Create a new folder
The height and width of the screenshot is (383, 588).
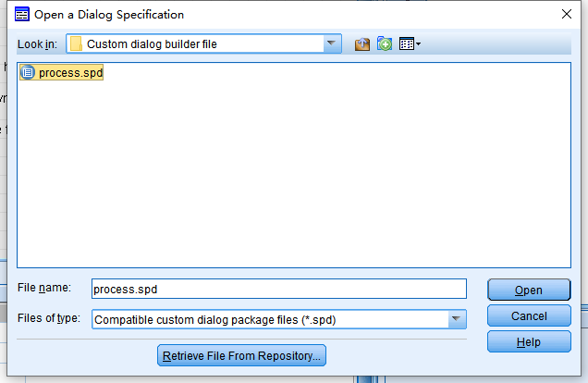(385, 44)
